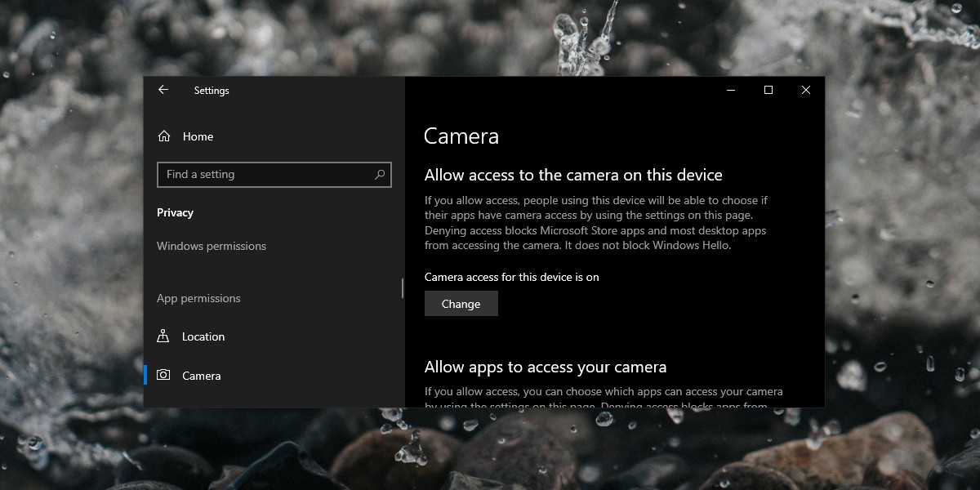Click the Privacy section heading
The width and height of the screenshot is (980, 490).
pyautogui.click(x=175, y=212)
